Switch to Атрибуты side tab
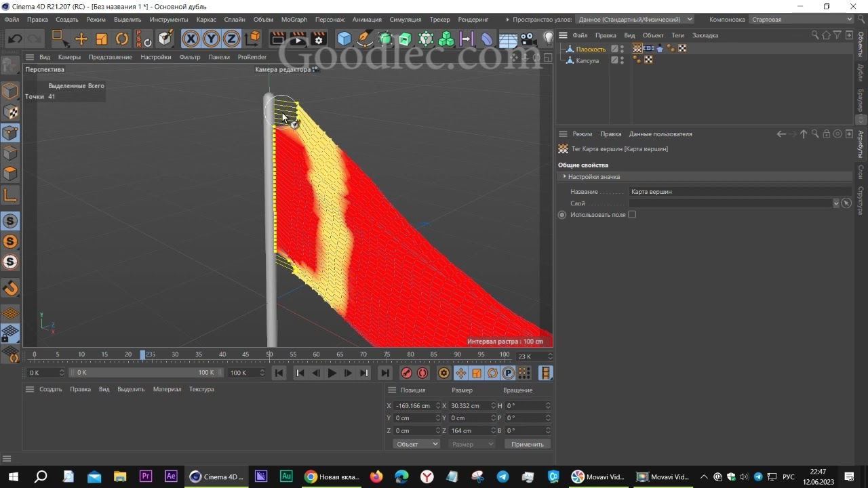868x488 pixels. coord(861,144)
